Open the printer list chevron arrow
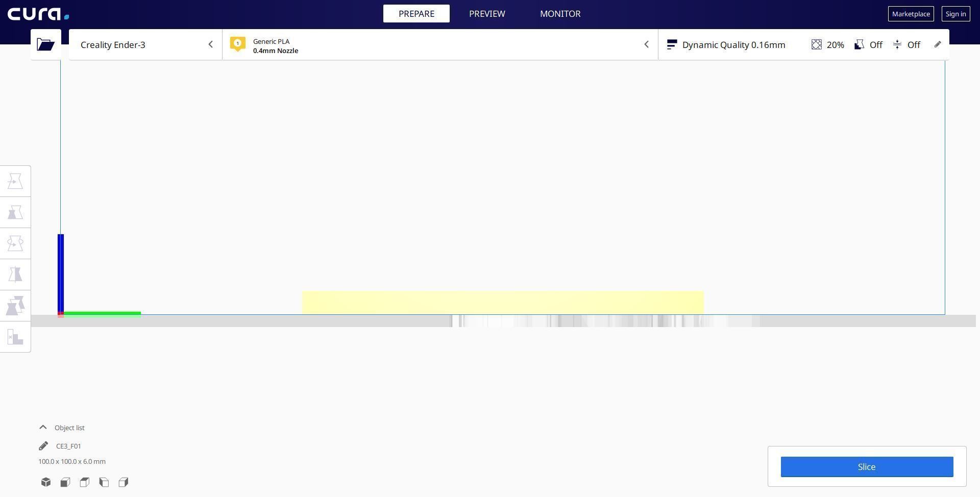The height and width of the screenshot is (497, 980). pos(210,44)
